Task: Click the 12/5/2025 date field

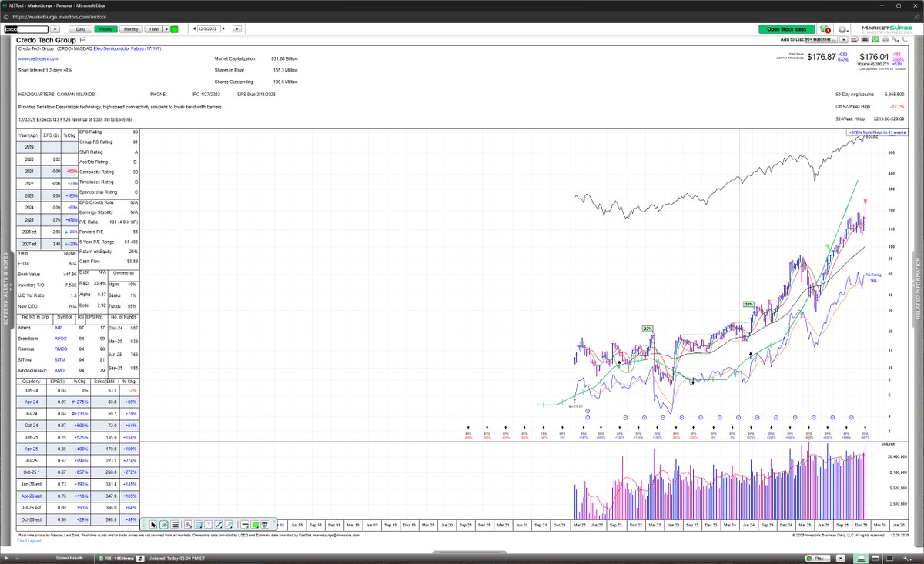Action: (209, 28)
